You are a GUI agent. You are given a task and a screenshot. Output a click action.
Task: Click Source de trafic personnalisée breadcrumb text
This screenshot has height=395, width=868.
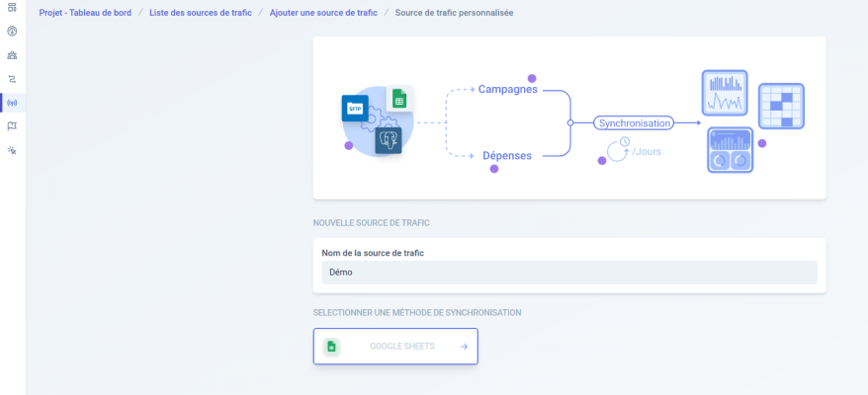[454, 12]
